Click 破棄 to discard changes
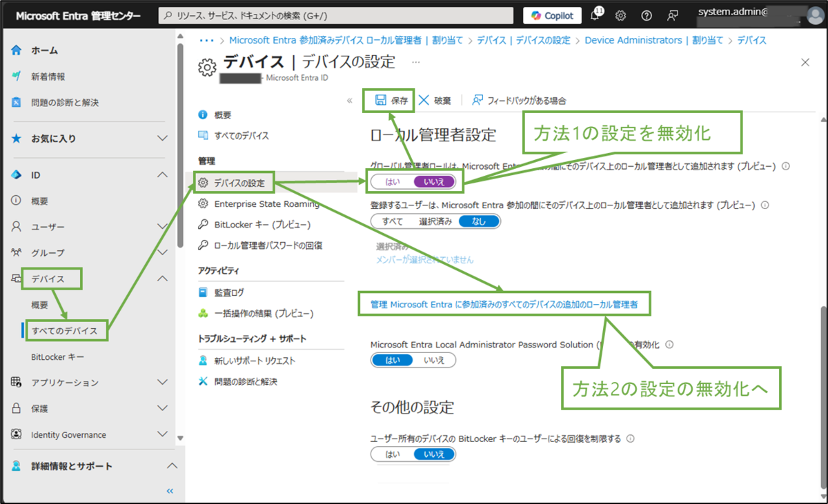The height and width of the screenshot is (504, 828). (435, 101)
